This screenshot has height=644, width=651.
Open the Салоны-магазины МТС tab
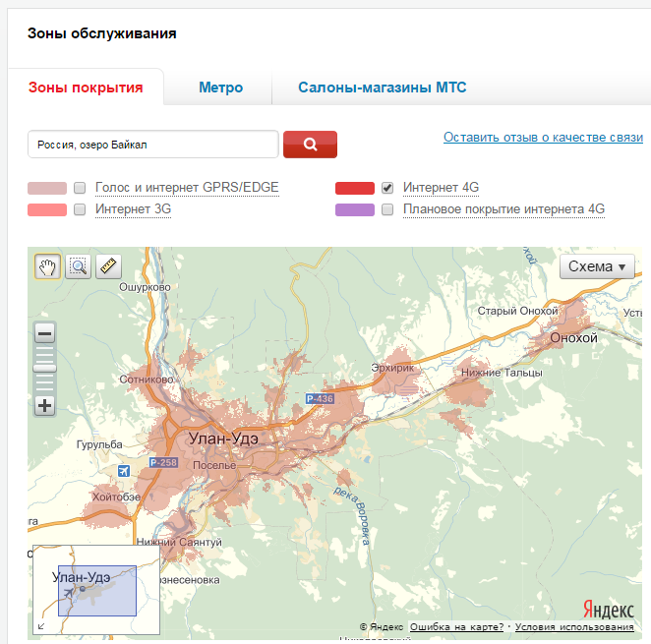(382, 88)
